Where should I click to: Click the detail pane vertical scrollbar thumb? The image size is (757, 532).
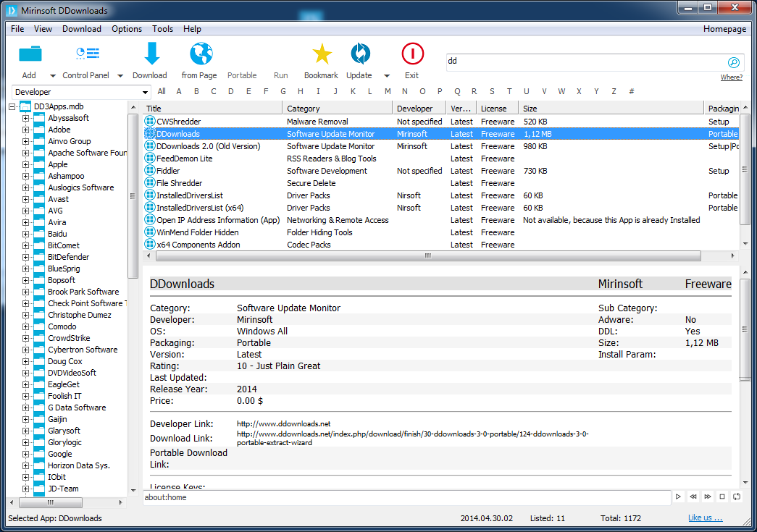click(745, 329)
